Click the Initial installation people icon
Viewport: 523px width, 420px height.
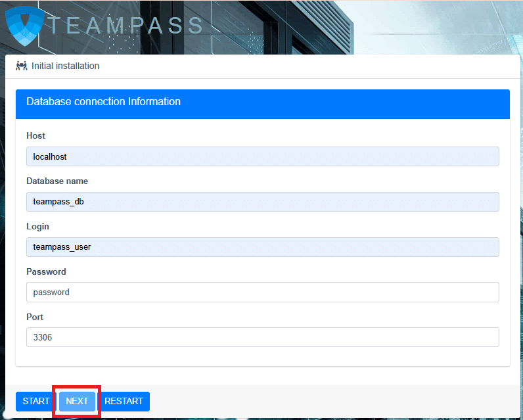(x=21, y=66)
